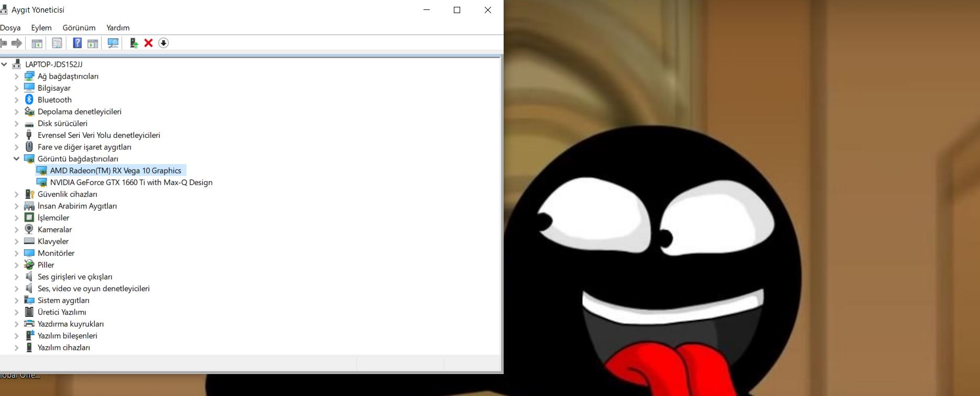Open the Görünüm menu
This screenshot has width=980, height=396.
pyautogui.click(x=79, y=28)
